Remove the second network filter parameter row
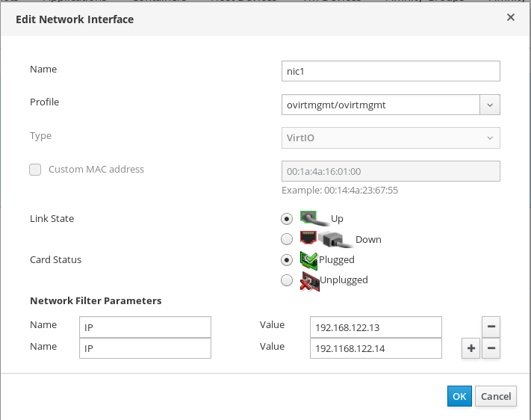This screenshot has width=531, height=420. coord(491,349)
